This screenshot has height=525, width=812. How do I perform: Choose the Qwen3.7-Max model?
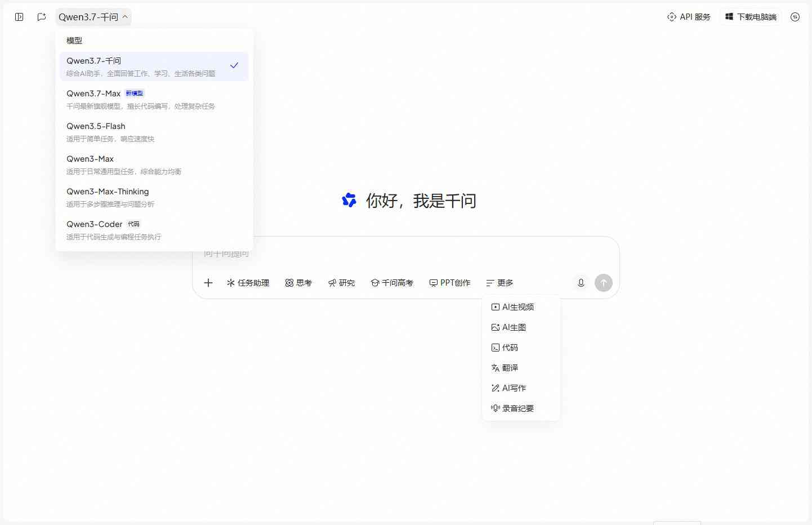pos(154,99)
